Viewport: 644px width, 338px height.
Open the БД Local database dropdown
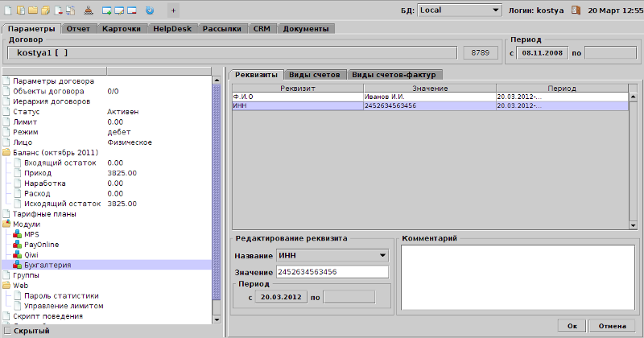(x=455, y=10)
